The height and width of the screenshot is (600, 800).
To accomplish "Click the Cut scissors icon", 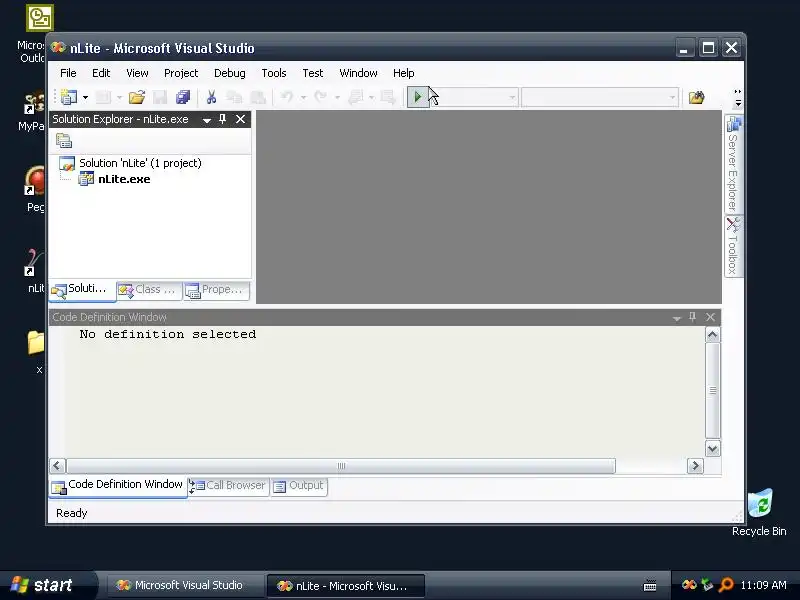I will click(x=211, y=97).
